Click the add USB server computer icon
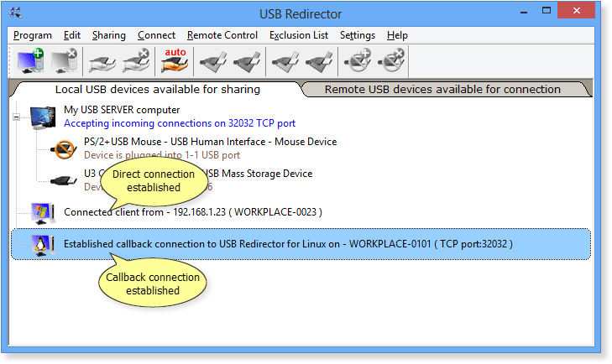 [x=30, y=61]
